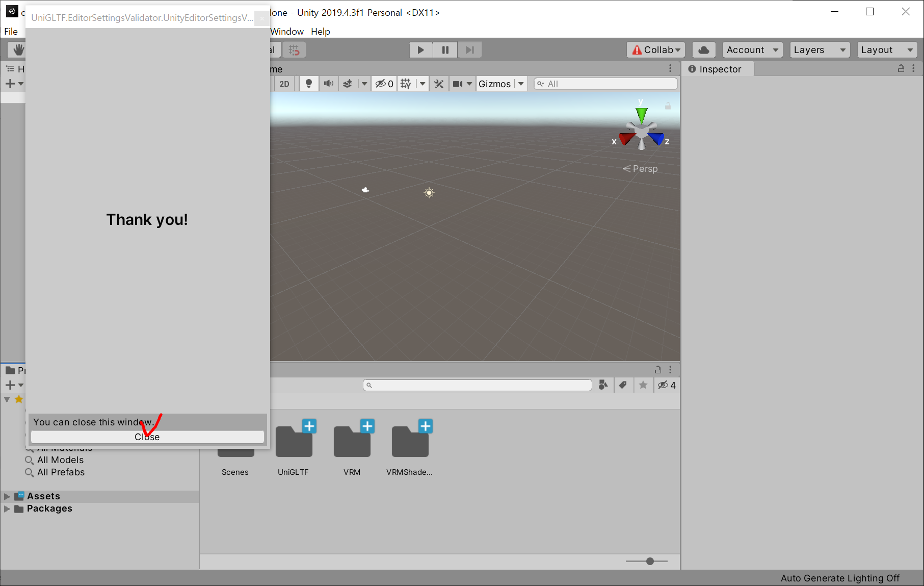Toggle scene gizmo lock icon
Viewport: 924px width, 586px height.
click(668, 106)
